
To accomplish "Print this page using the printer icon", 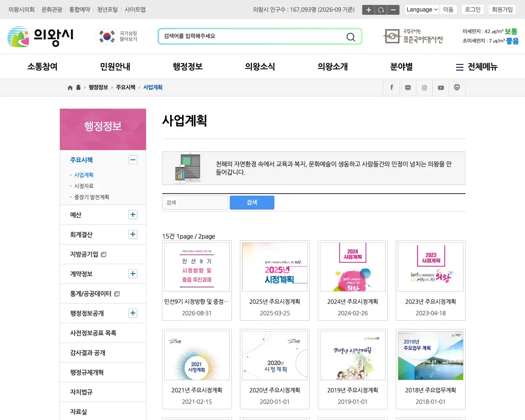I will (457, 87).
